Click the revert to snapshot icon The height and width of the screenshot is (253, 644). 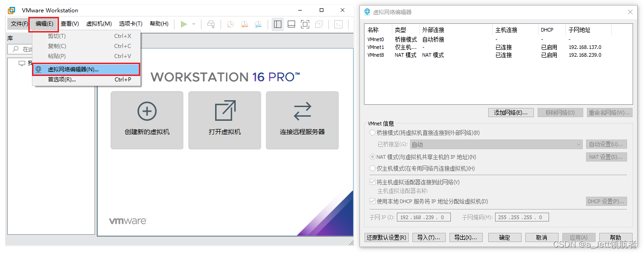point(244,24)
